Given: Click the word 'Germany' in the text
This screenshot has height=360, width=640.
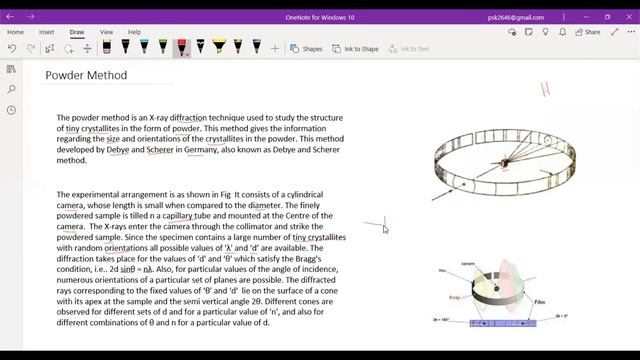Looking at the screenshot, I should coord(200,150).
